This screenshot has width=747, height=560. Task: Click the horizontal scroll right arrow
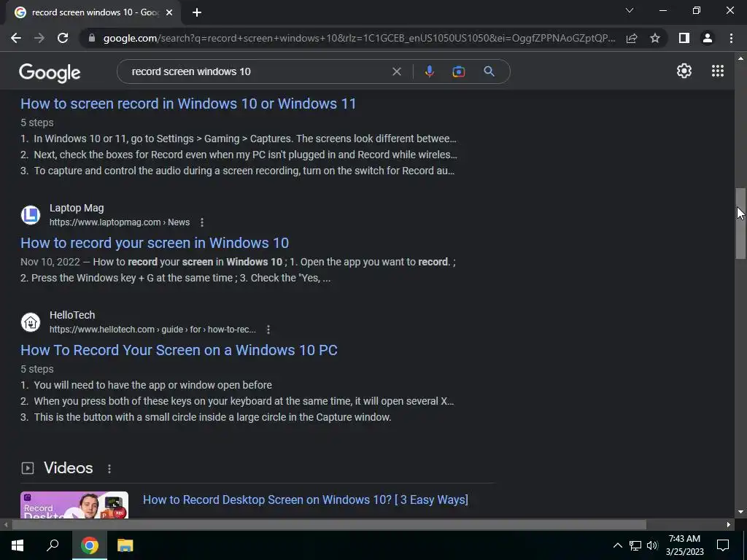(x=729, y=525)
